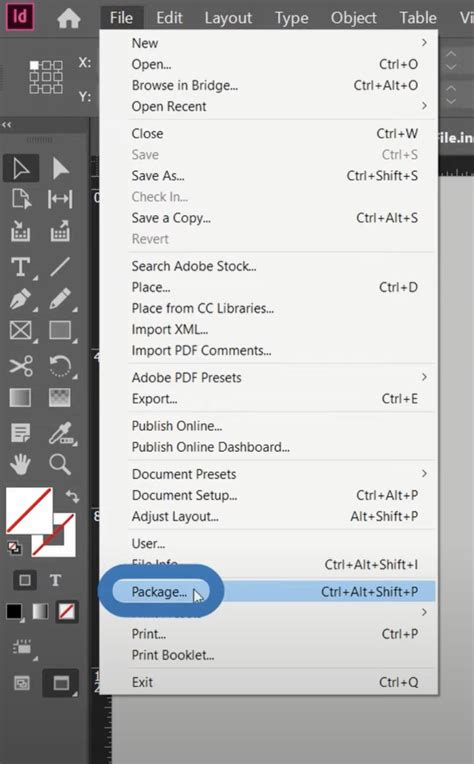Select the Rectangle tool
The width and height of the screenshot is (474, 764).
(60, 330)
